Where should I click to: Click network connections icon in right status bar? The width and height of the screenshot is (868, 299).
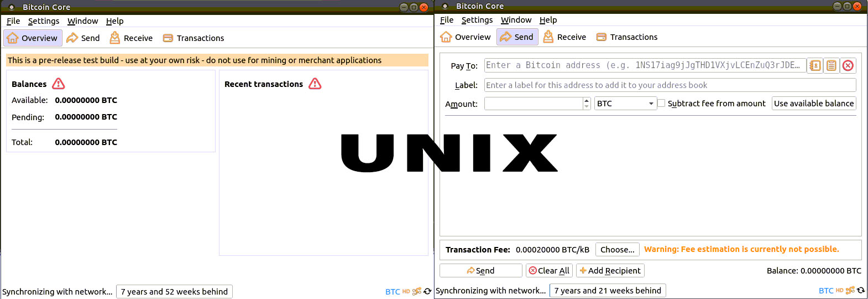tap(850, 290)
